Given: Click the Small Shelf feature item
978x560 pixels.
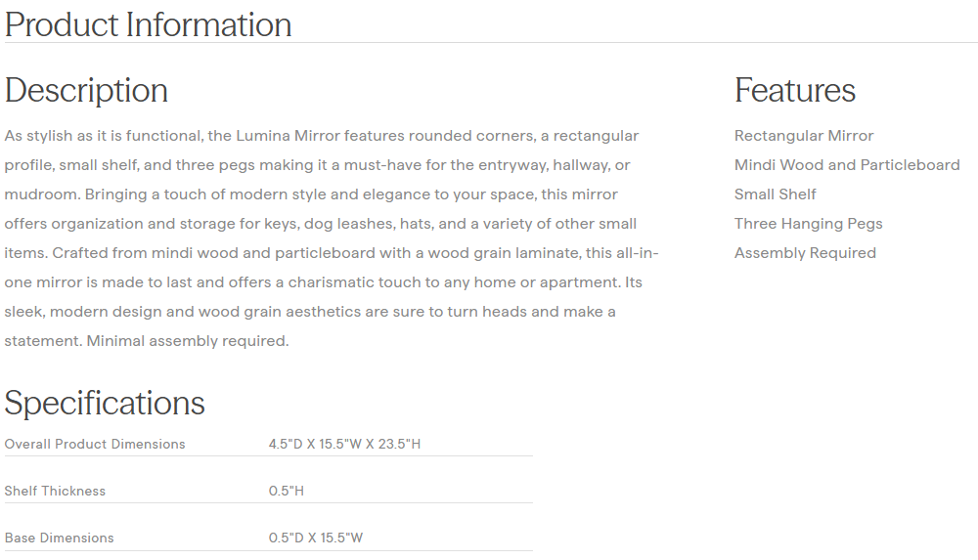Looking at the screenshot, I should click(775, 194).
